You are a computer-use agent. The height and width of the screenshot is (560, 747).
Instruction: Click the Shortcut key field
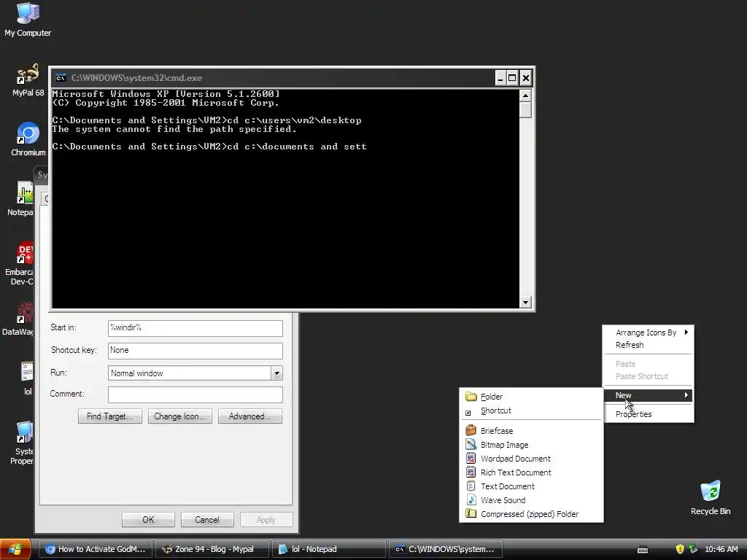[x=196, y=351]
